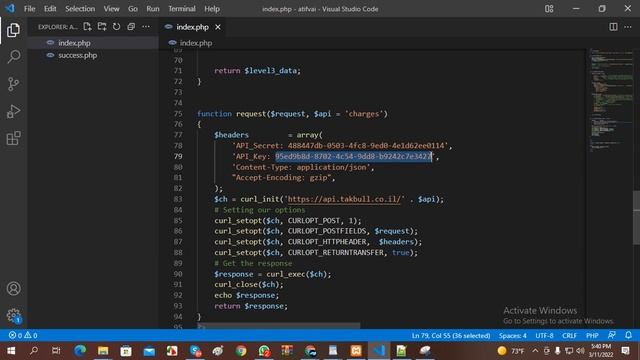Open the Manage gear icon

click(x=13, y=316)
